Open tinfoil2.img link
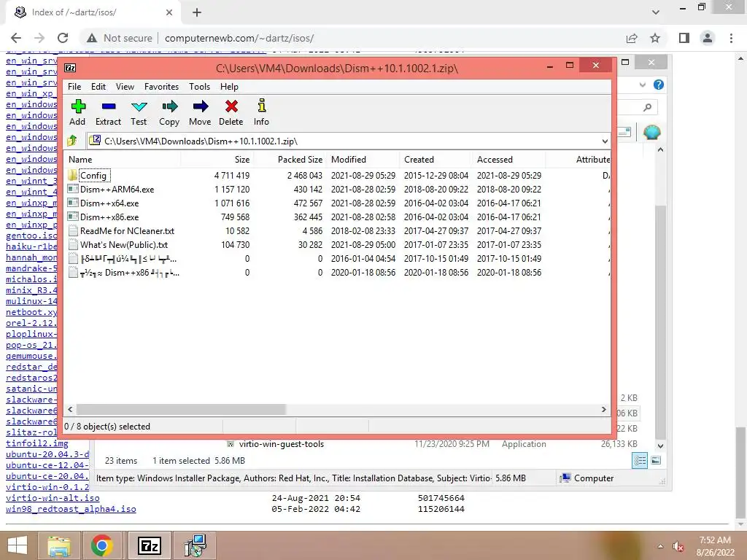 pos(37,443)
